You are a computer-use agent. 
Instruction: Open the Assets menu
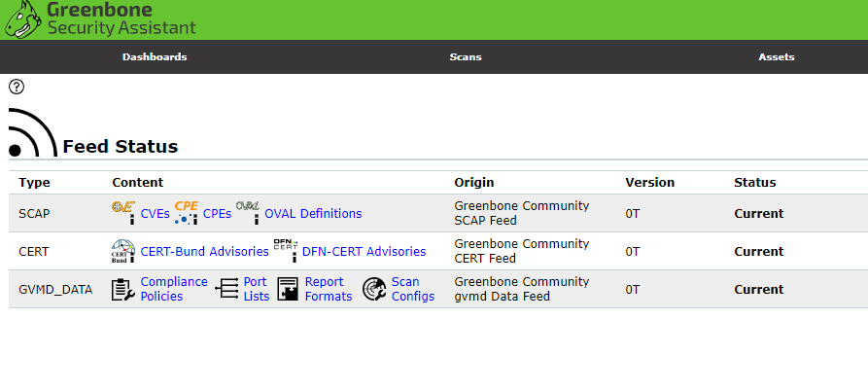(x=776, y=57)
